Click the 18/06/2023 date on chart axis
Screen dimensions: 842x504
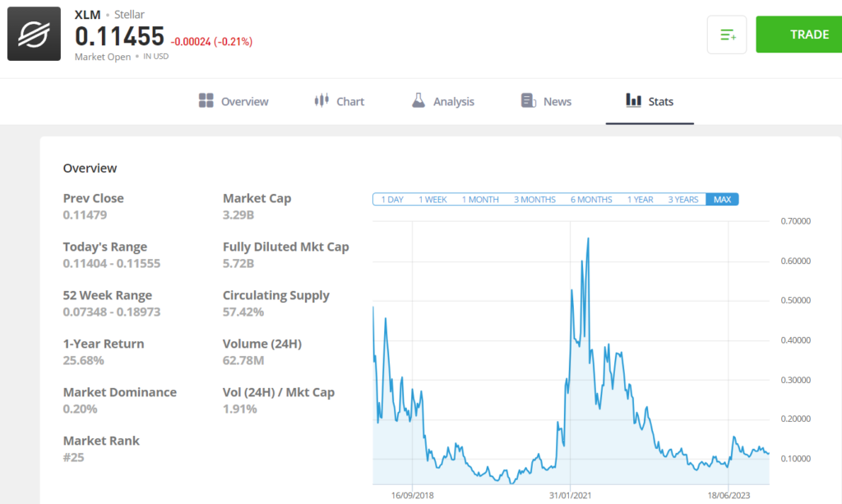pyautogui.click(x=729, y=496)
